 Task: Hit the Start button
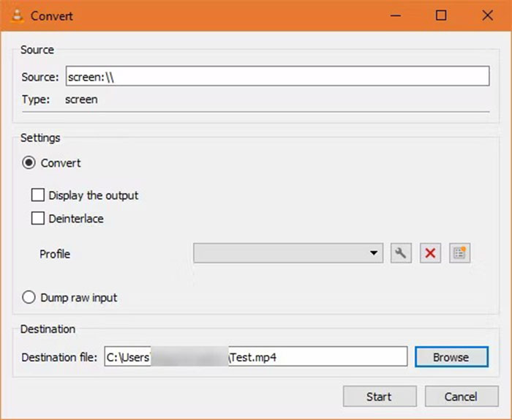(x=379, y=397)
